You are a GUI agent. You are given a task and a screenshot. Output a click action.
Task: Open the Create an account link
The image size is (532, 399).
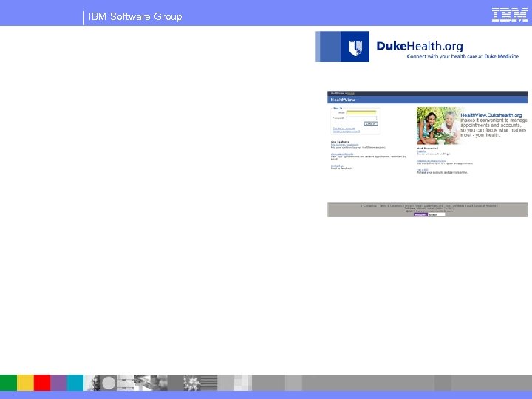(x=344, y=129)
